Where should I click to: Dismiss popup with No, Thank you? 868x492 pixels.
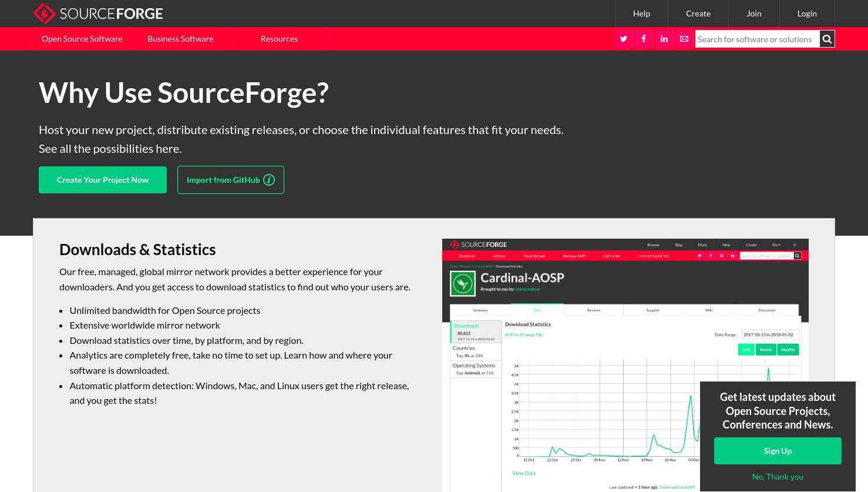point(778,477)
